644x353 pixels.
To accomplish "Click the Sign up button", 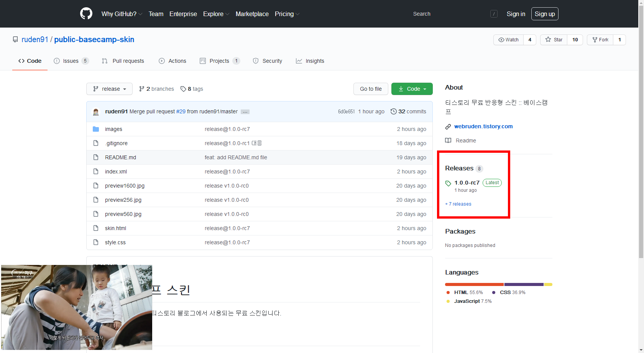I will tap(545, 14).
